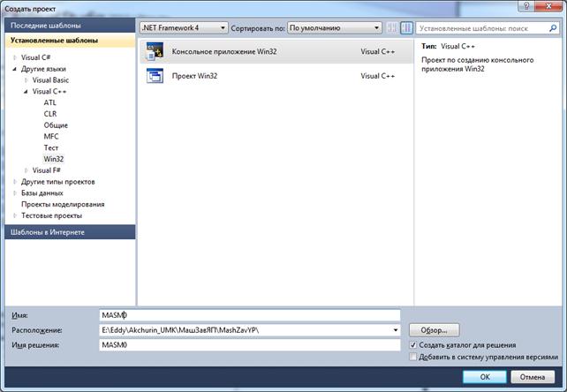
Task: Click the OK button
Action: point(485,377)
